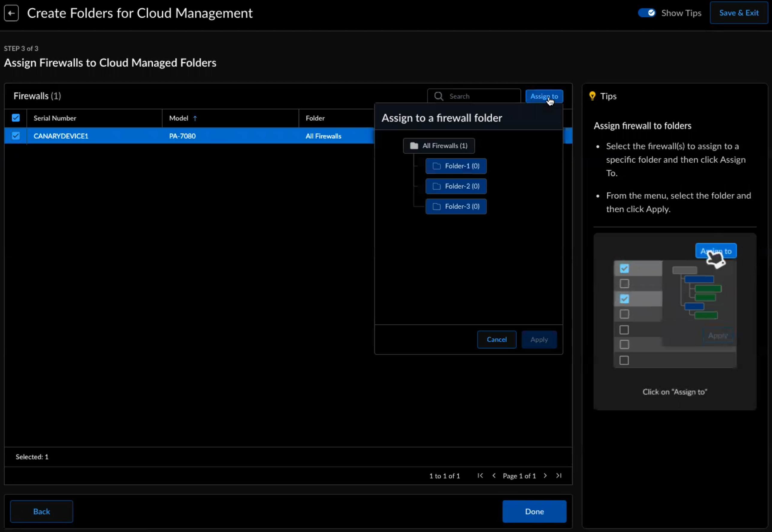This screenshot has width=772, height=532.
Task: Toggle the Show Tips switch
Action: pyautogui.click(x=646, y=13)
